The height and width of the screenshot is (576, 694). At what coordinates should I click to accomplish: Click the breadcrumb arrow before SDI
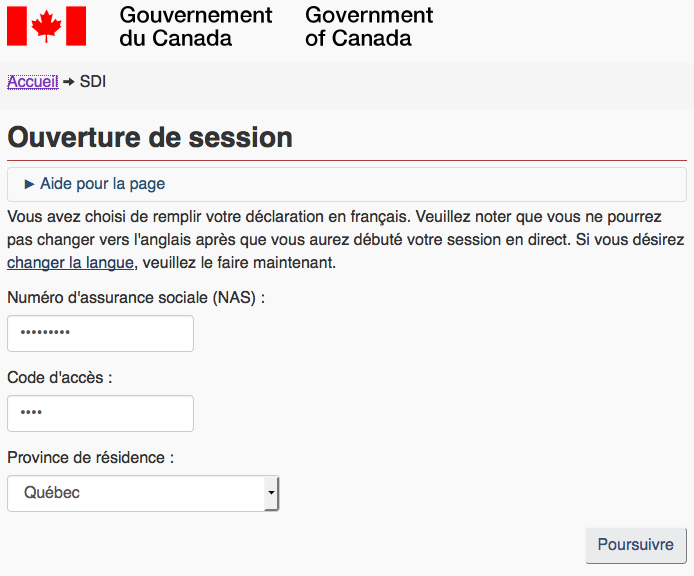69,82
